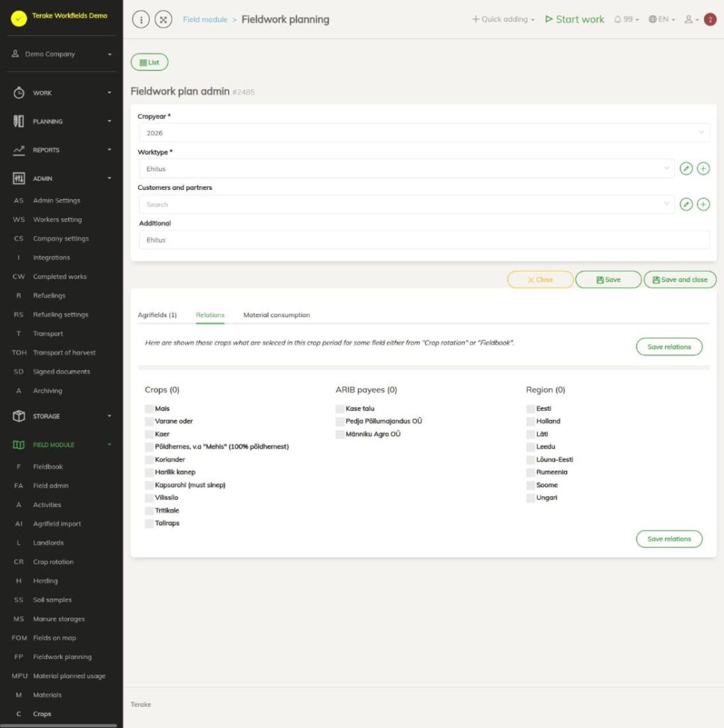Open Customers and partners search dropdown

[406, 204]
